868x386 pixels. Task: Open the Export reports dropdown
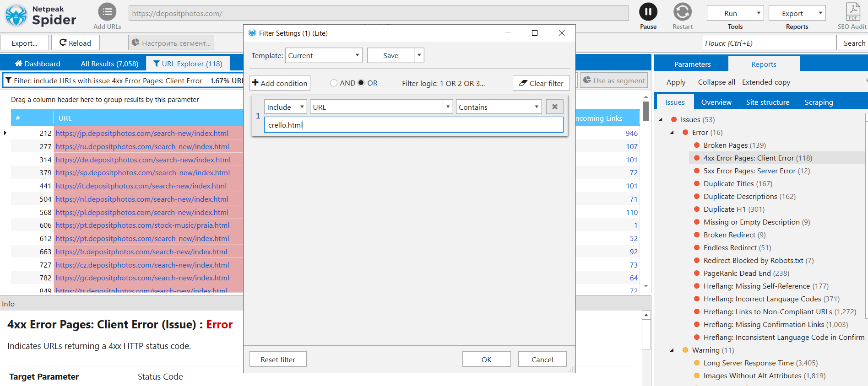(x=797, y=13)
